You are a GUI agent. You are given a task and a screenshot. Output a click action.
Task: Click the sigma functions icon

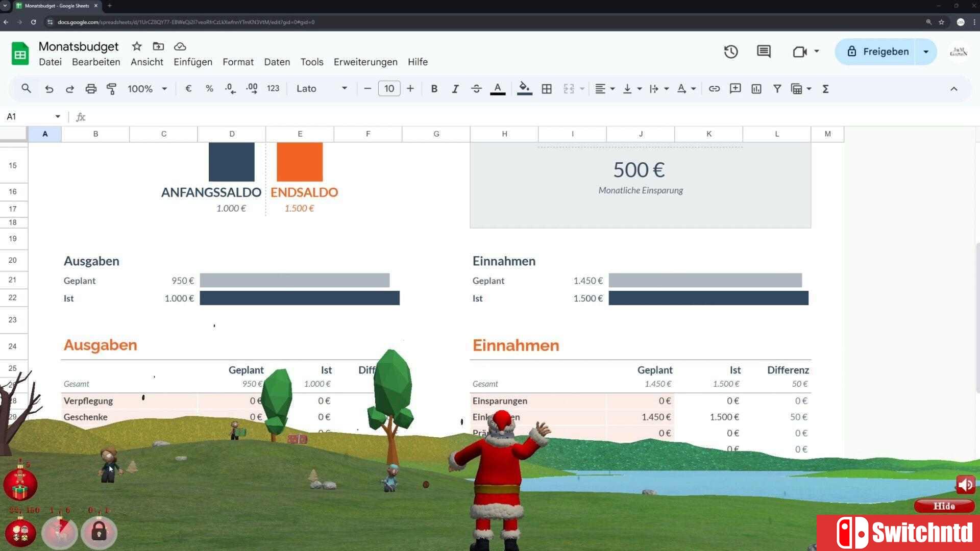point(825,89)
